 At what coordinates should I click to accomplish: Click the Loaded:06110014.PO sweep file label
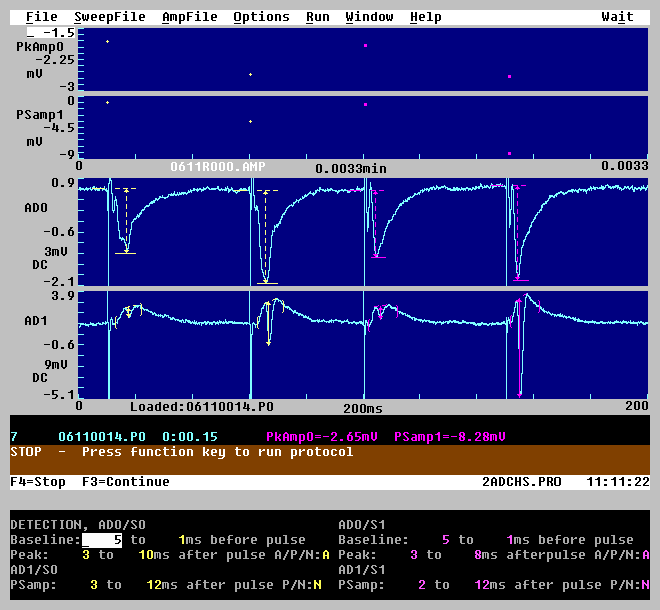click(201, 407)
